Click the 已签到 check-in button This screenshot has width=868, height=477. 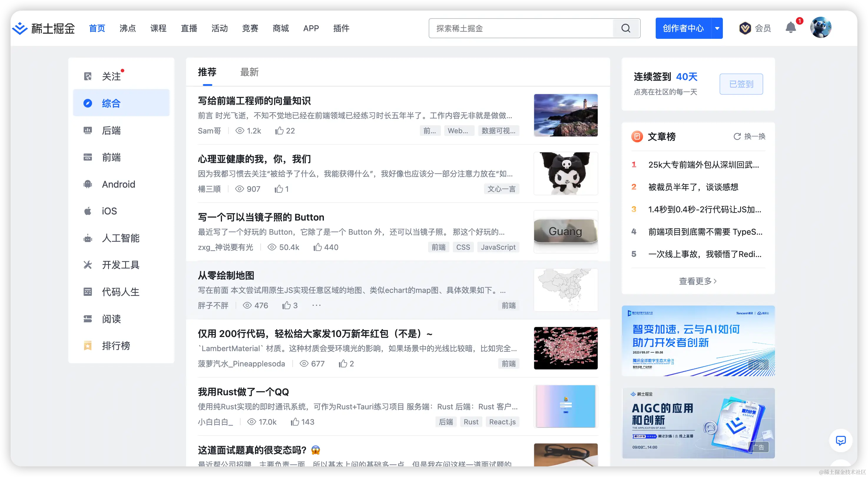tap(741, 84)
